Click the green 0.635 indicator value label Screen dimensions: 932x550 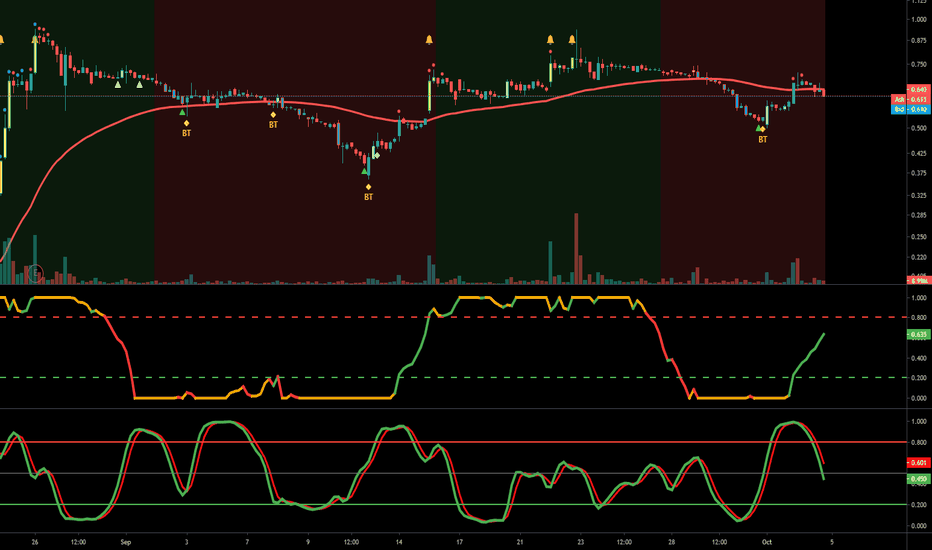pyautogui.click(x=918, y=335)
